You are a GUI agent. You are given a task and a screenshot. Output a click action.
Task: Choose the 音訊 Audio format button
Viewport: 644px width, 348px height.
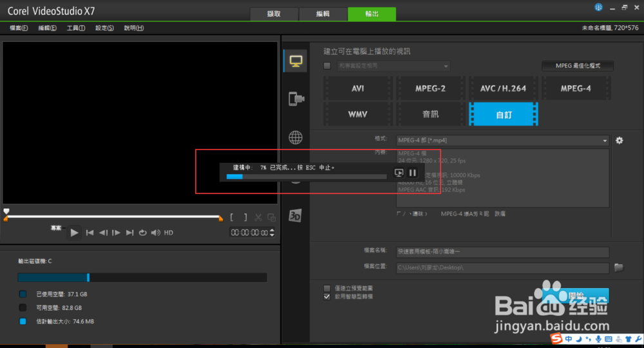pyautogui.click(x=430, y=114)
